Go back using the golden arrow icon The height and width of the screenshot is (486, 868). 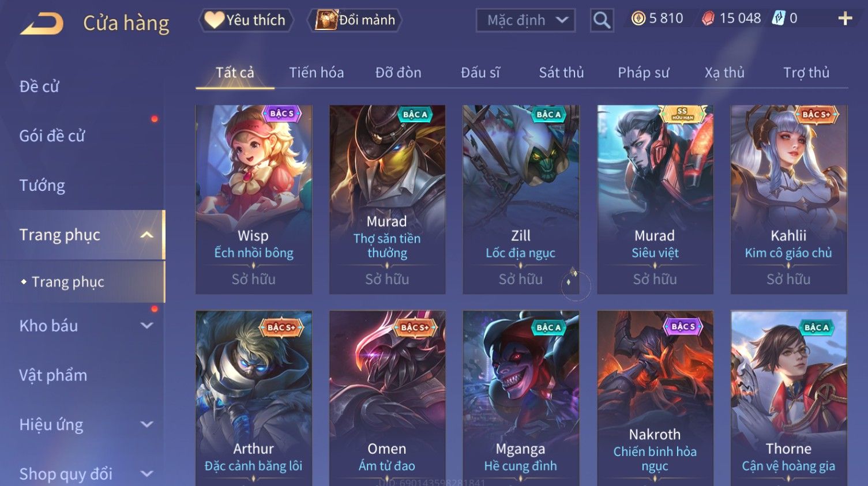[42, 24]
